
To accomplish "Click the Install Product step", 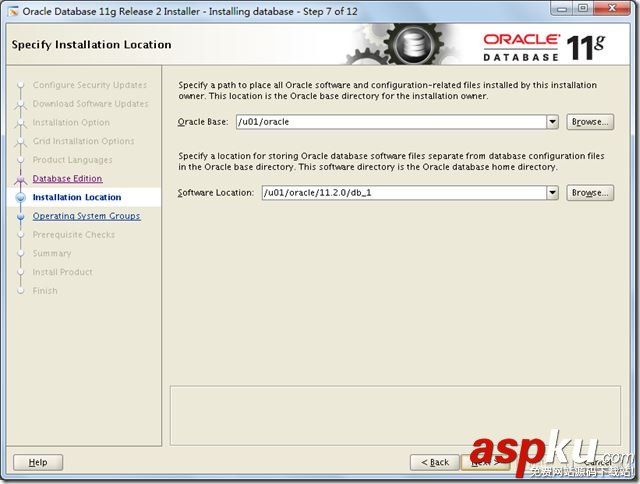I will [x=62, y=272].
